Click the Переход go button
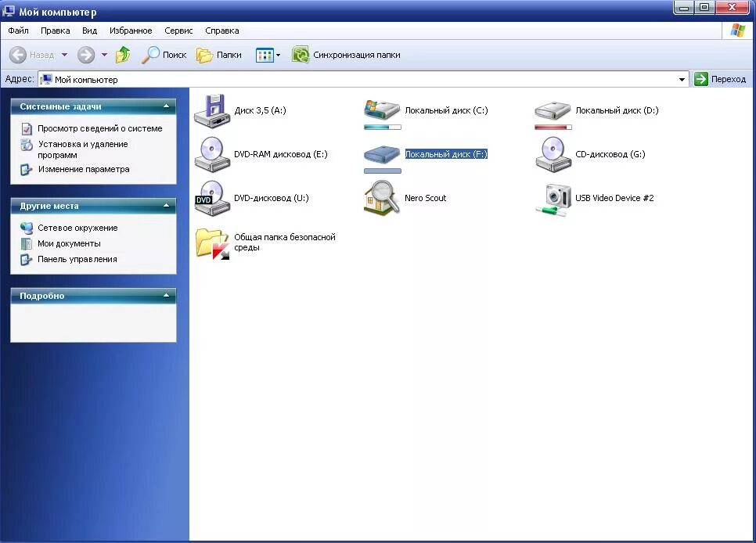The width and height of the screenshot is (756, 543). click(720, 79)
